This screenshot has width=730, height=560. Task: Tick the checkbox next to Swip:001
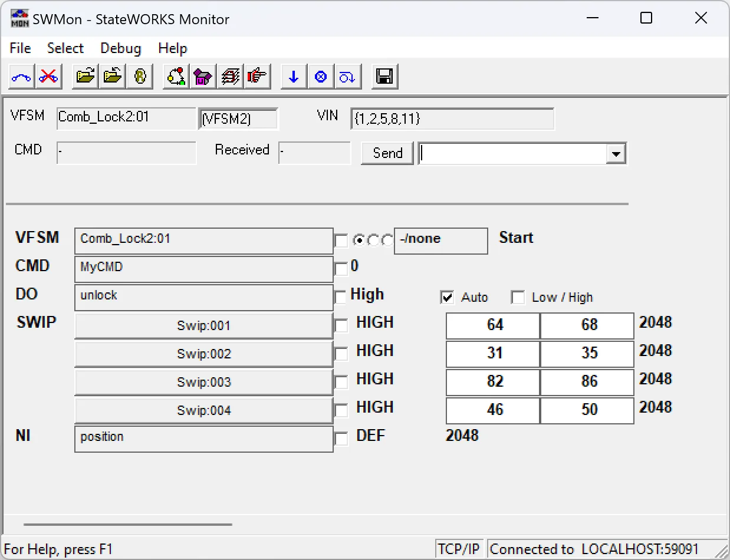[x=341, y=326]
